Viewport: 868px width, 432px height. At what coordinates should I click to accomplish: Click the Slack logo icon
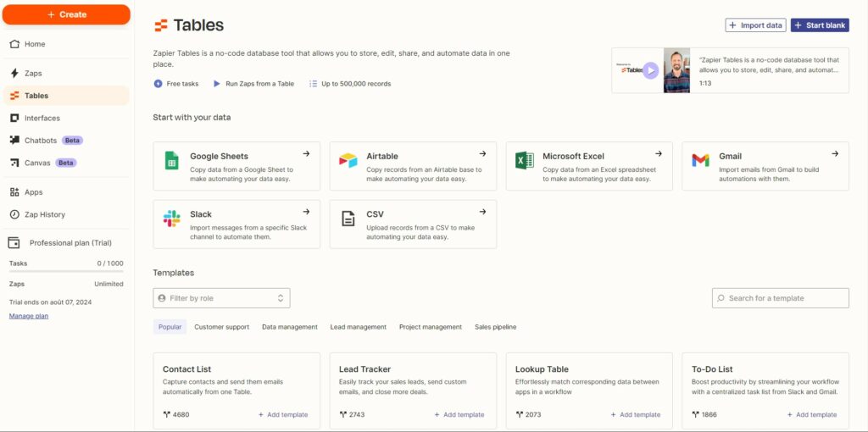171,219
